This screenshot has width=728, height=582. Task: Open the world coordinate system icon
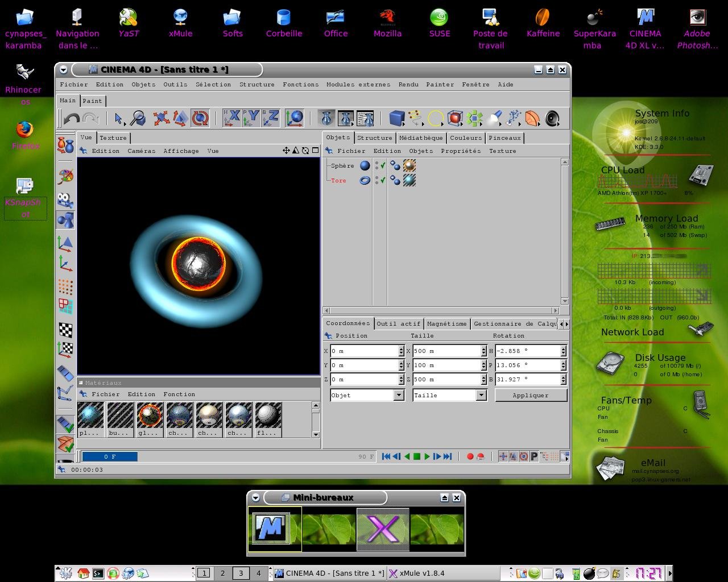295,118
